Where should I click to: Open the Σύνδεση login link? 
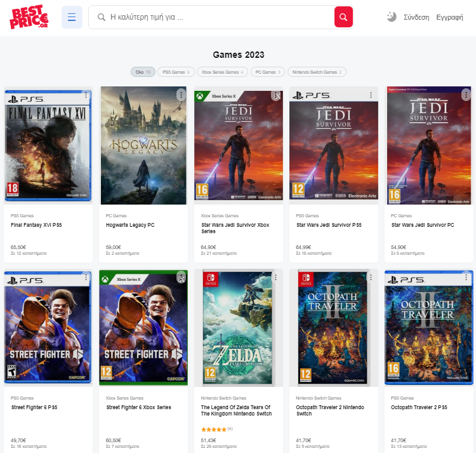(x=416, y=17)
